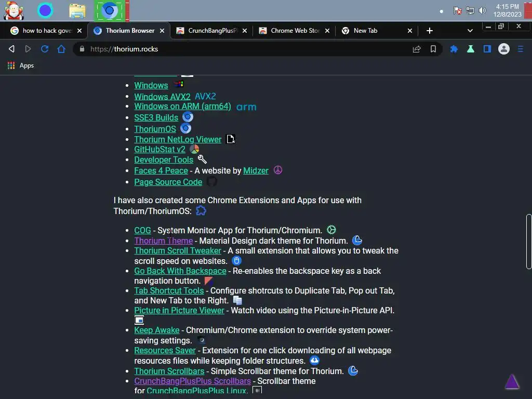The width and height of the screenshot is (532, 399).
Task: Open the Thorium NetLog Viewer link
Action: point(178,139)
